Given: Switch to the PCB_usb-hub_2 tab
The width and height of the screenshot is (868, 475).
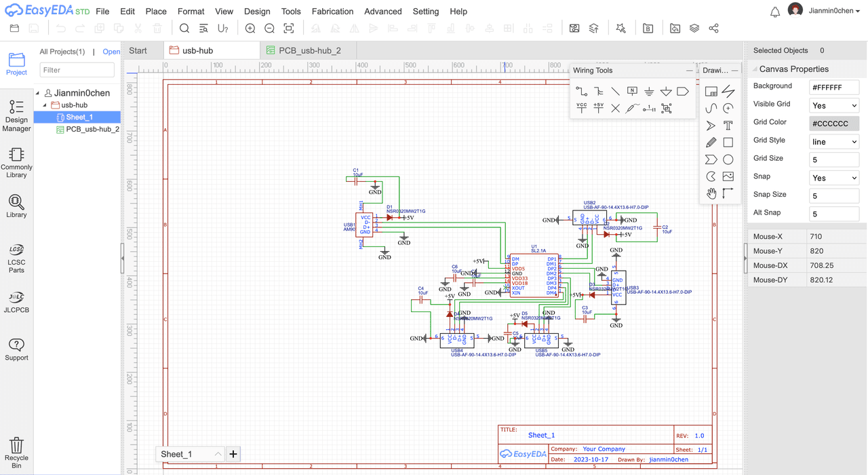Looking at the screenshot, I should coord(309,51).
